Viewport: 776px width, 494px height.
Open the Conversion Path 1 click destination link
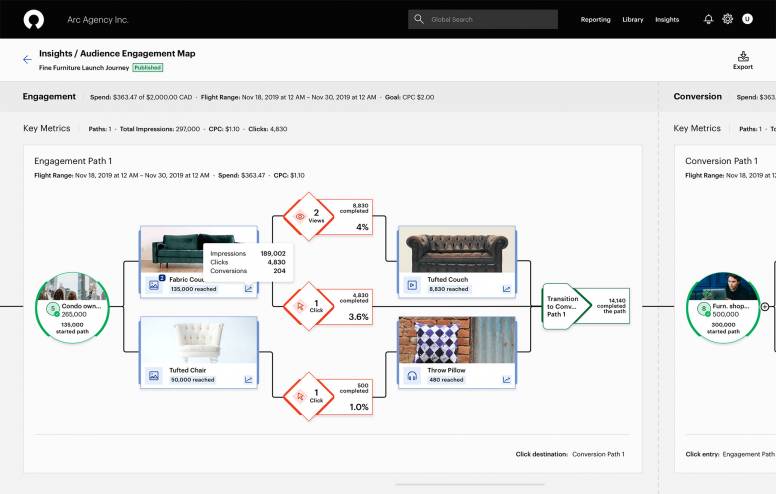click(598, 454)
